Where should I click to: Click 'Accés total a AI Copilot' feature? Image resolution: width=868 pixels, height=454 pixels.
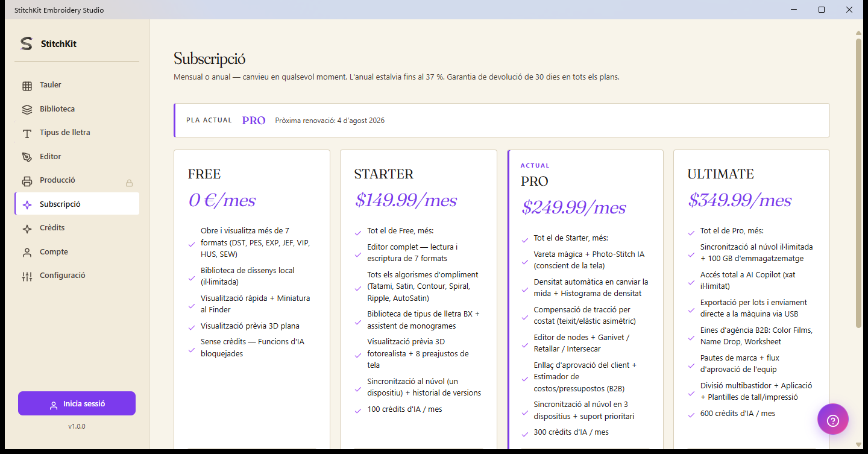(x=748, y=280)
